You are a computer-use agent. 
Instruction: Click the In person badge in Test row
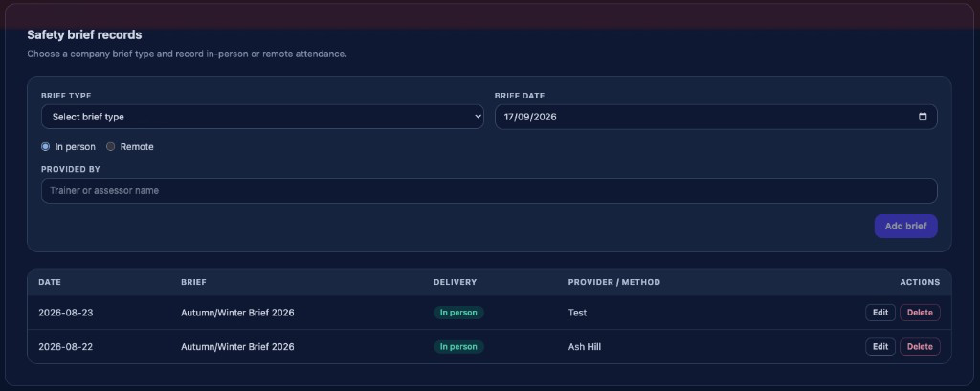pyautogui.click(x=458, y=313)
